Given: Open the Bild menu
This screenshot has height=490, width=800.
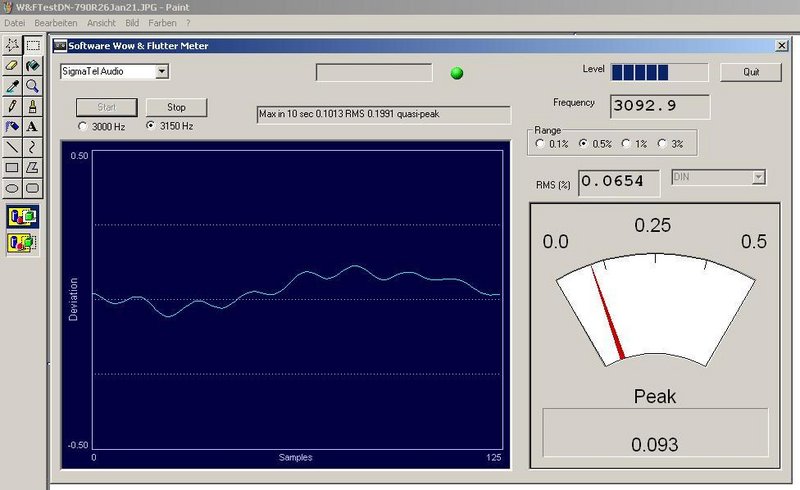Looking at the screenshot, I should pos(132,23).
